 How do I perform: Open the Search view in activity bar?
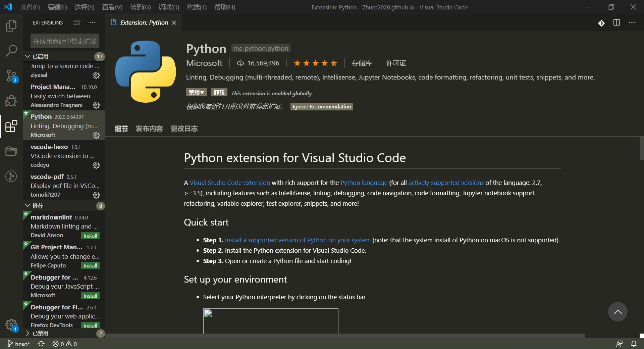tap(11, 51)
